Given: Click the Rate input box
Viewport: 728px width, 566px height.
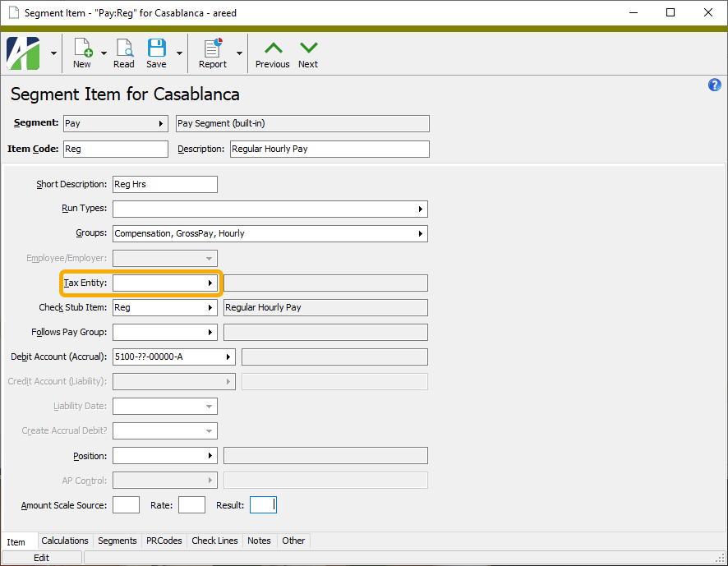Looking at the screenshot, I should (x=191, y=505).
